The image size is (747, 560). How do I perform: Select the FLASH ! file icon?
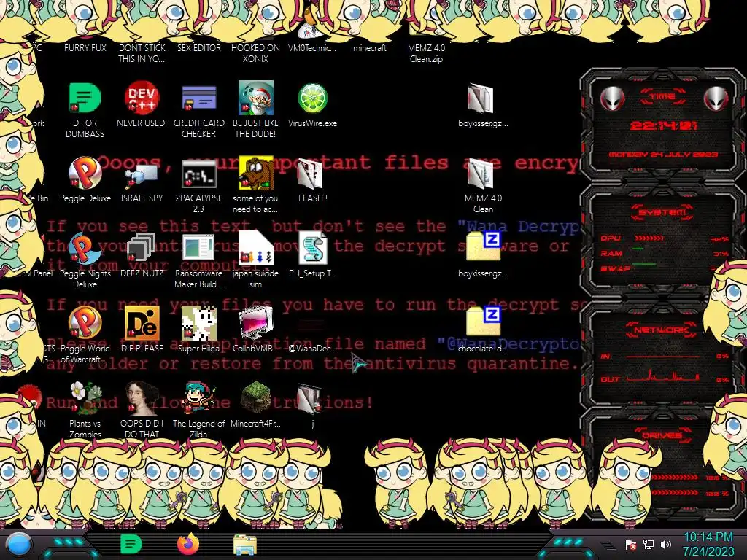311,174
